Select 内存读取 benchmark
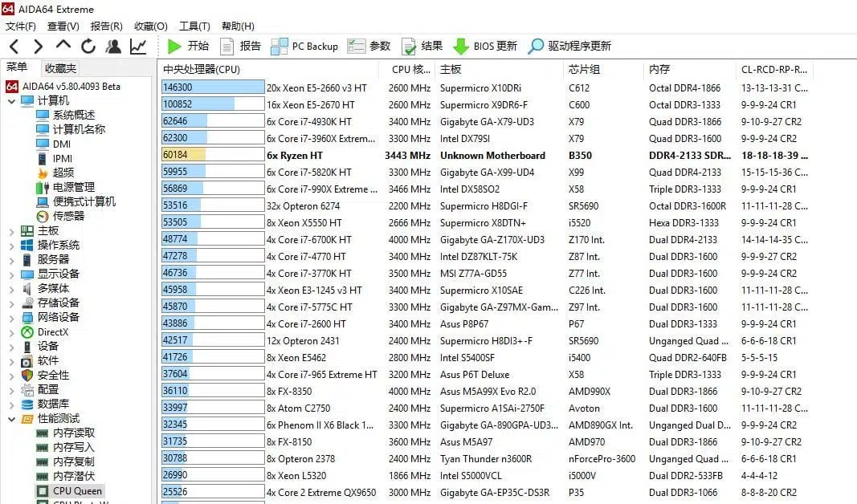 [x=66, y=433]
